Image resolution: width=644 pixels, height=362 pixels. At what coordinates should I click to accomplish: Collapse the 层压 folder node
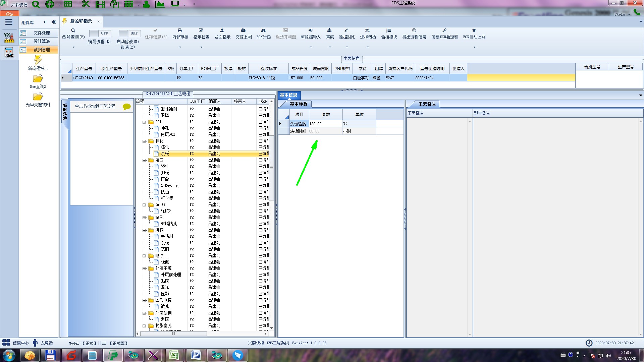point(144,160)
